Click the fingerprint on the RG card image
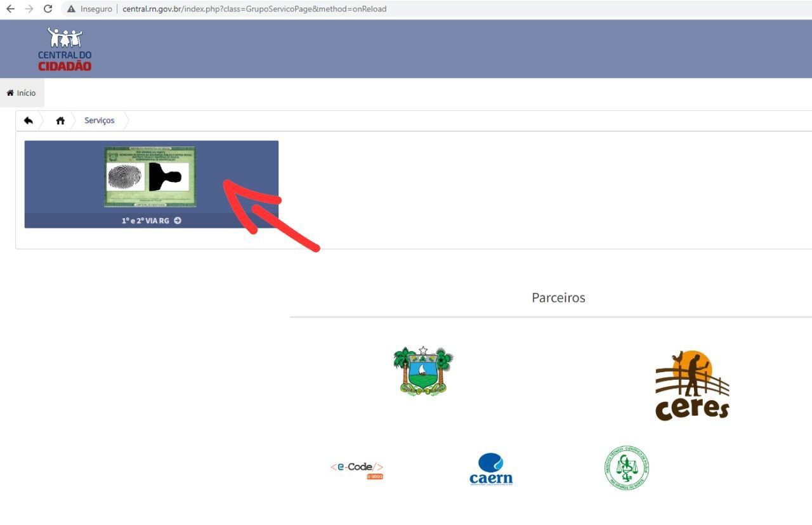812x525 pixels. (125, 177)
